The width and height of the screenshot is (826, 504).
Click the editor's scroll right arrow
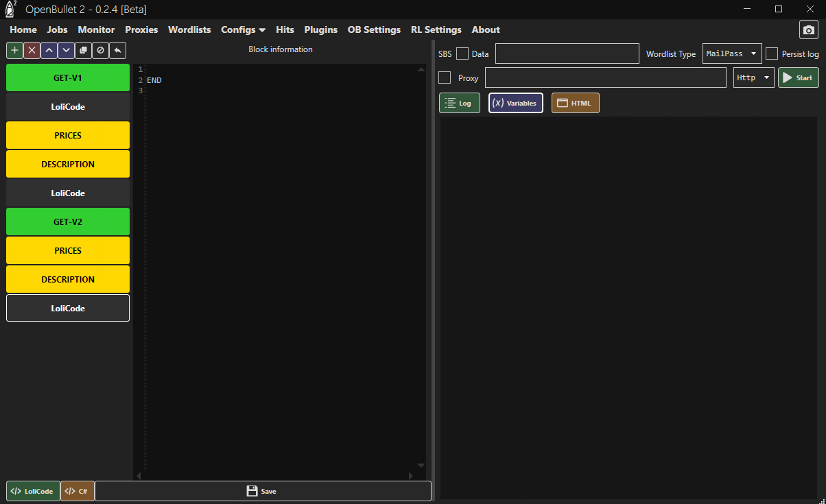(x=411, y=475)
